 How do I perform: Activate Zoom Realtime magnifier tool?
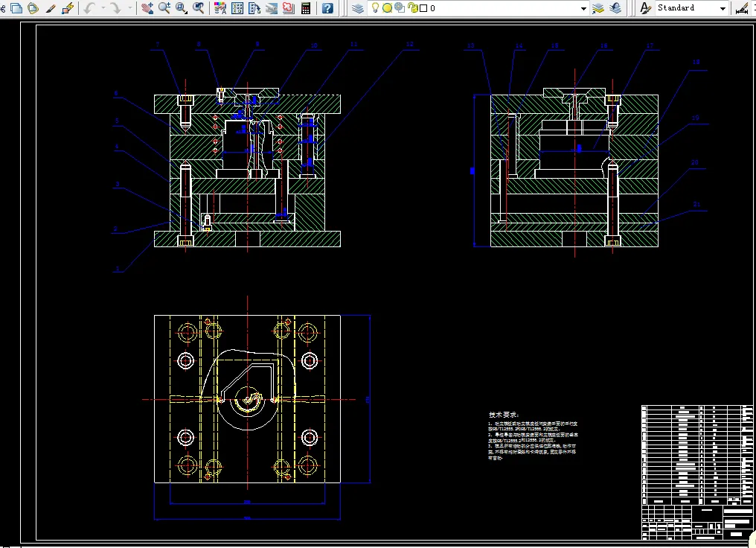(x=164, y=7)
